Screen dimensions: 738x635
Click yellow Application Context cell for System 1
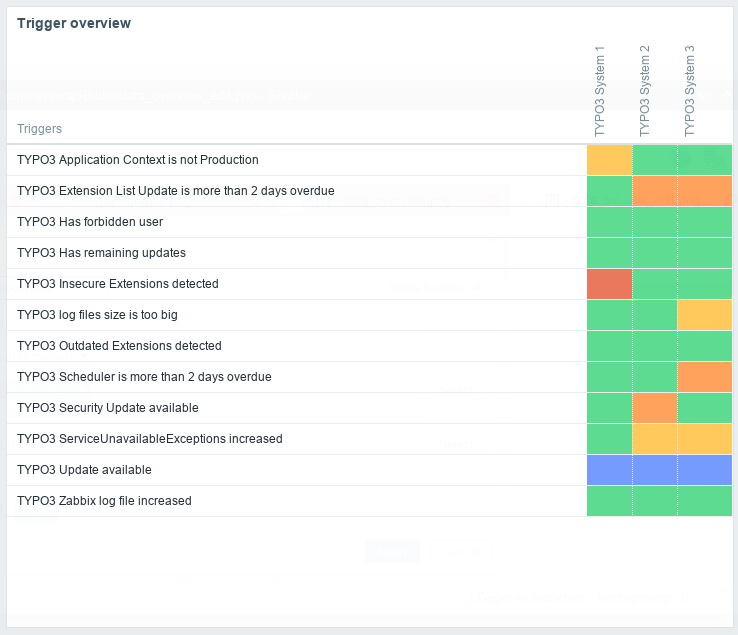(x=609, y=160)
